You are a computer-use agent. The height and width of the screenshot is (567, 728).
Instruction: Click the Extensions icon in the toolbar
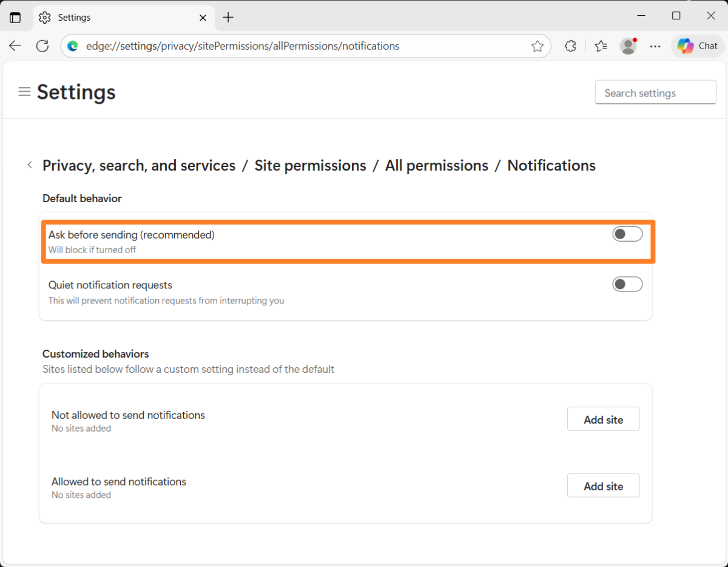tap(570, 46)
